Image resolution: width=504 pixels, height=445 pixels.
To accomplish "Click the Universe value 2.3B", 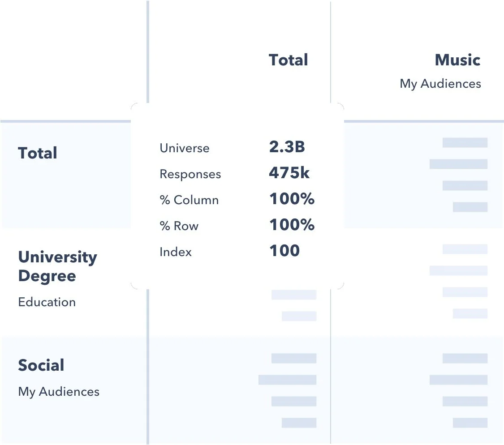I will point(287,147).
